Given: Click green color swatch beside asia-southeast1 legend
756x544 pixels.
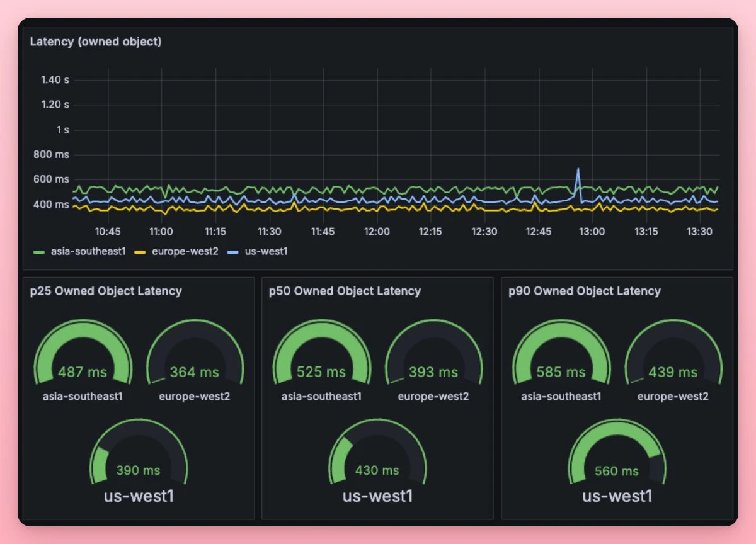Looking at the screenshot, I should click(x=39, y=251).
